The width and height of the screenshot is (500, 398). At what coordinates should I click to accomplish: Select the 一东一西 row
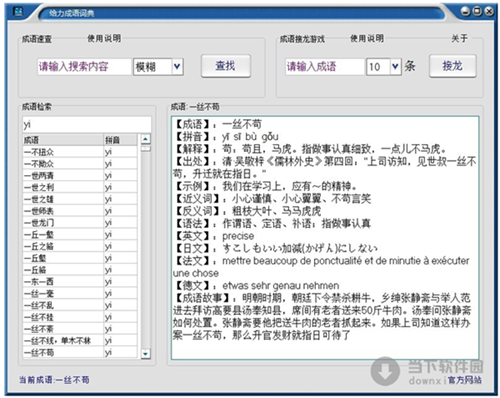pos(80,282)
